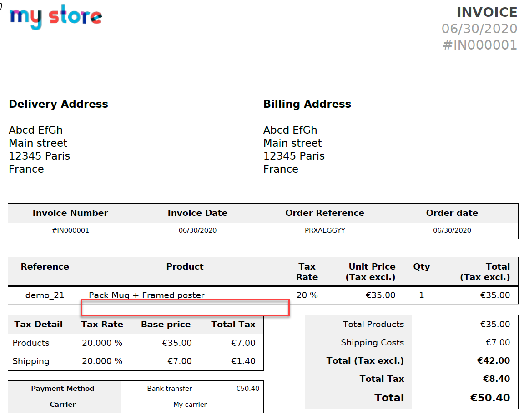Click the Billing Address heading
529x420 pixels.
point(307,104)
